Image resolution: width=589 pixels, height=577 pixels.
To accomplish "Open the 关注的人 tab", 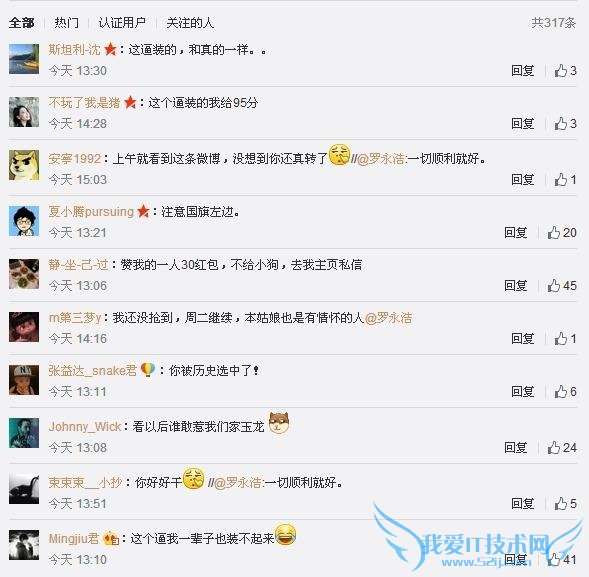I will pyautogui.click(x=190, y=23).
